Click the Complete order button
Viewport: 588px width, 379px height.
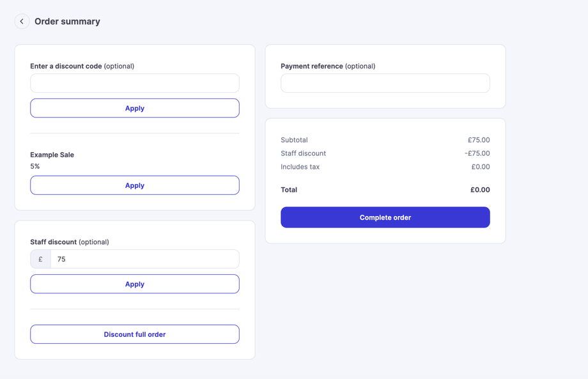[x=385, y=217]
